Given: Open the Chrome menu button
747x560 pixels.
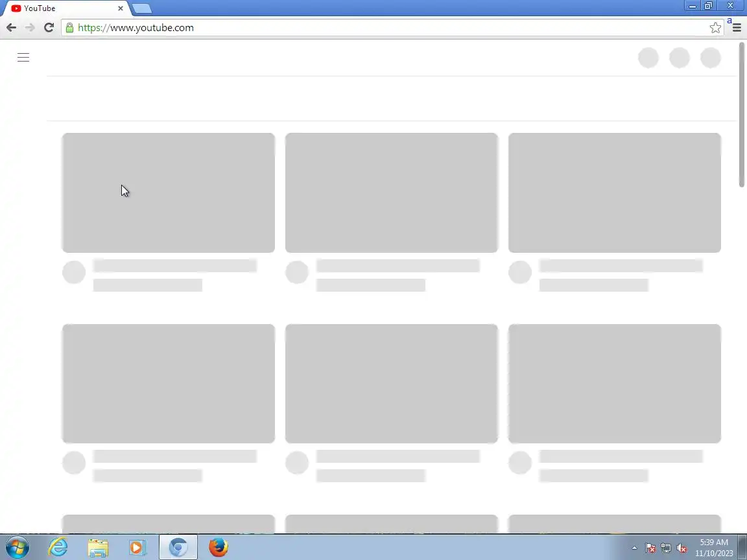Looking at the screenshot, I should point(737,28).
